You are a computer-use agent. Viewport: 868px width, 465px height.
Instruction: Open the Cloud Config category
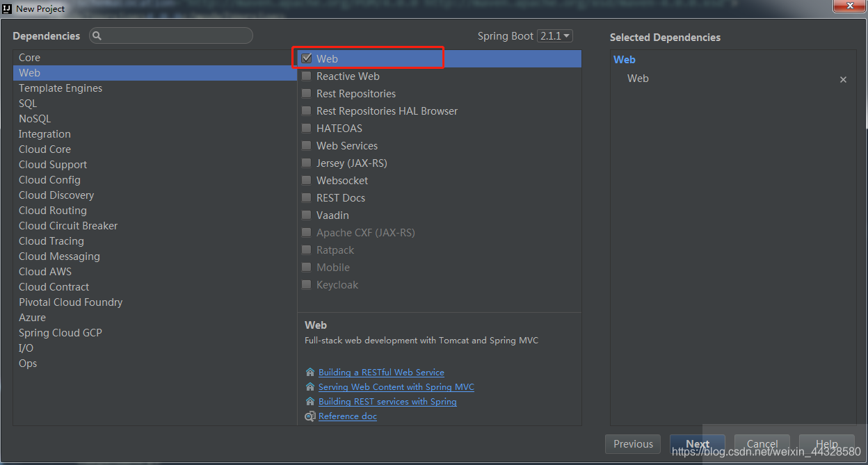pyautogui.click(x=154, y=180)
